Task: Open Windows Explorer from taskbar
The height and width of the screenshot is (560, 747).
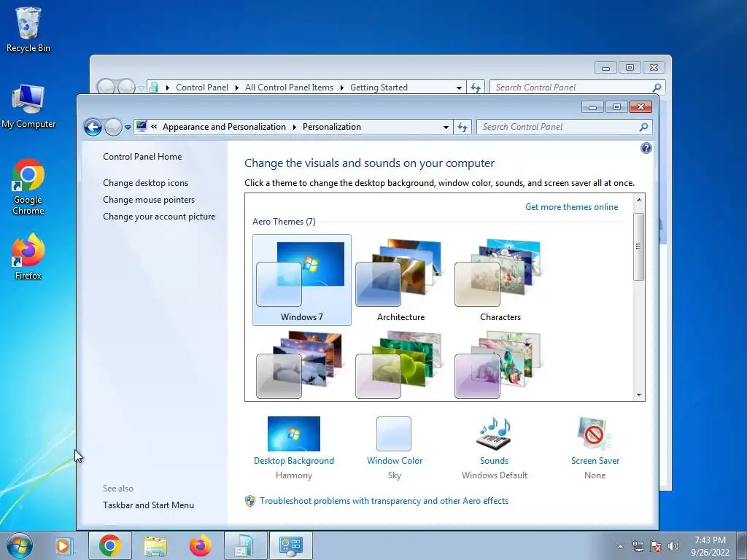Action: (x=155, y=545)
